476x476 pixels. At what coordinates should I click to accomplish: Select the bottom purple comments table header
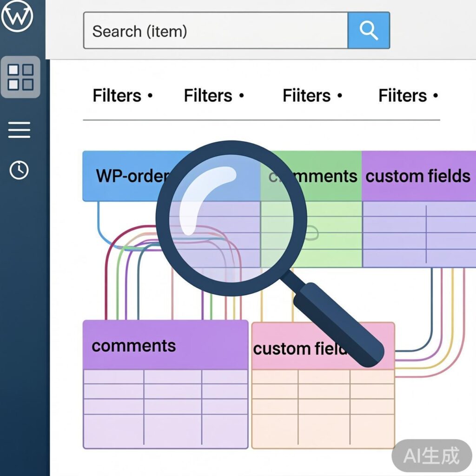[165, 345]
